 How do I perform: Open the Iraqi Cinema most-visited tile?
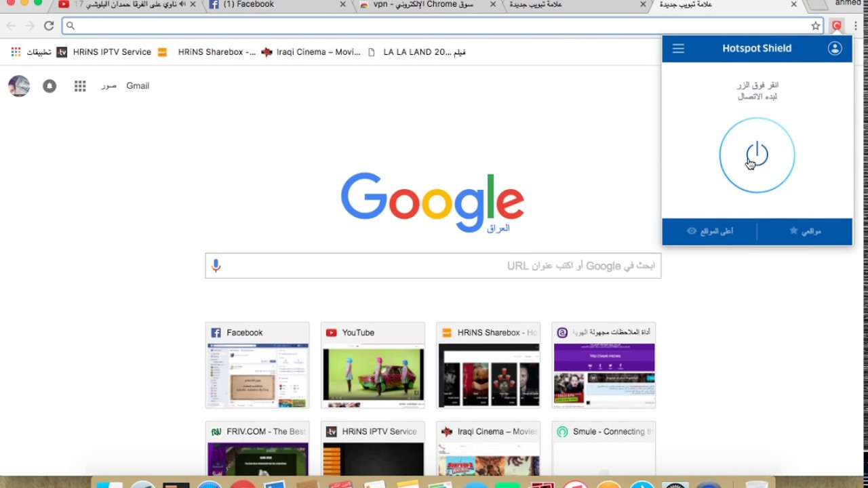tap(488, 449)
